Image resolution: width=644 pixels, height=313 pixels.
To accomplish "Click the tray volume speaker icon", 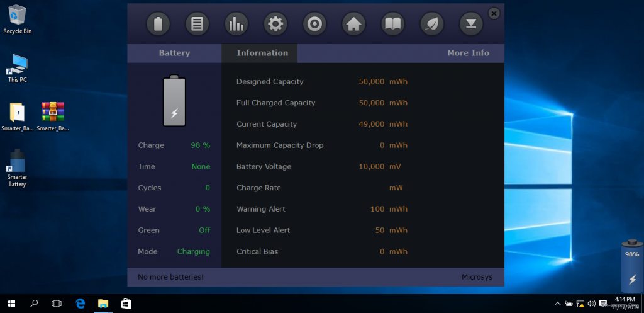I will tap(592, 304).
